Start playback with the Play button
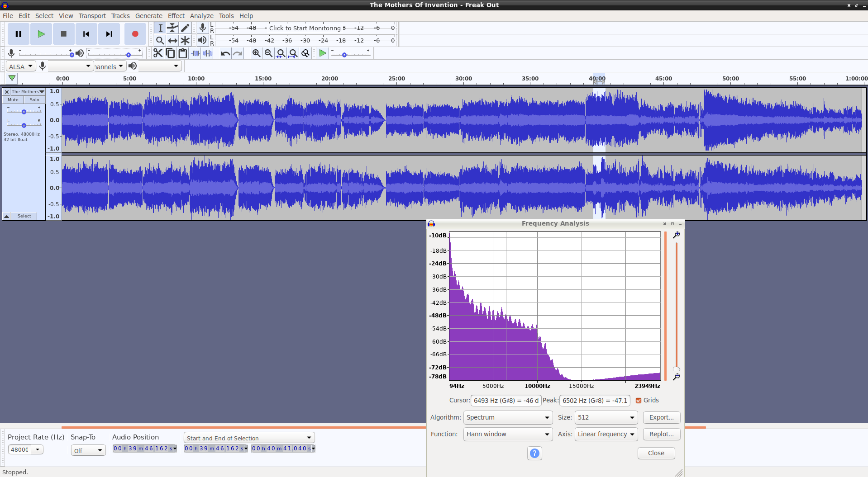This screenshot has height=477, width=868. pos(41,34)
